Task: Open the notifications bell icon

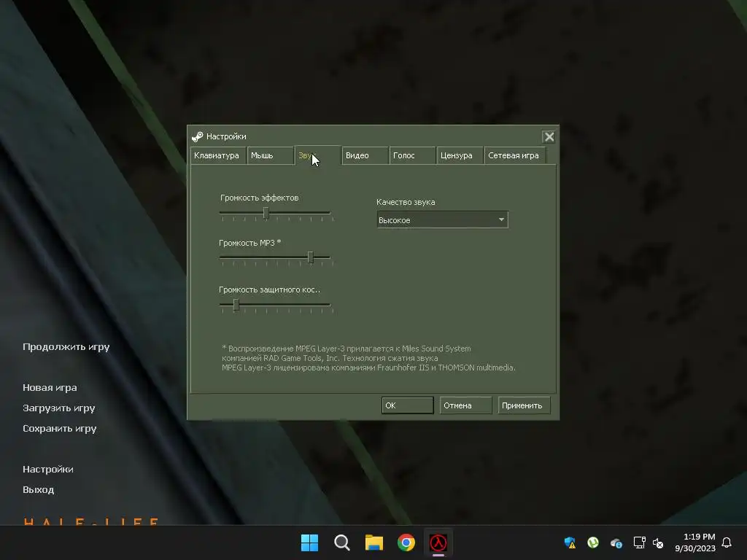Action: click(x=727, y=542)
